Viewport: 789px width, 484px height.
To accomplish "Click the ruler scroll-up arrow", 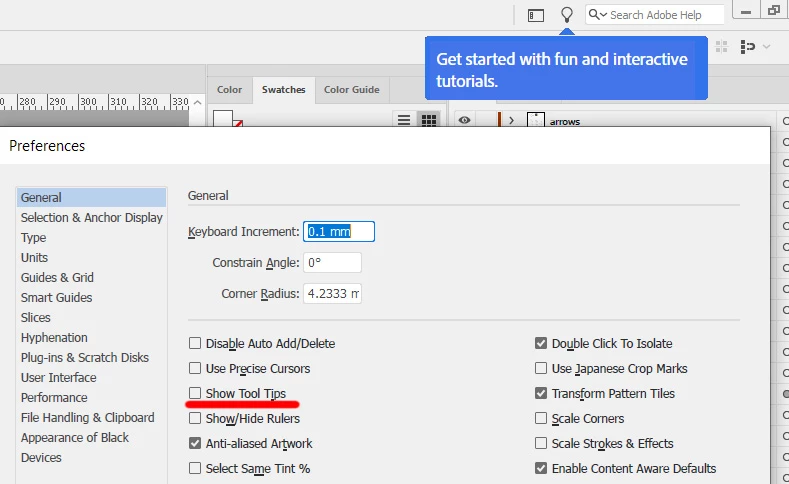I will (x=198, y=102).
